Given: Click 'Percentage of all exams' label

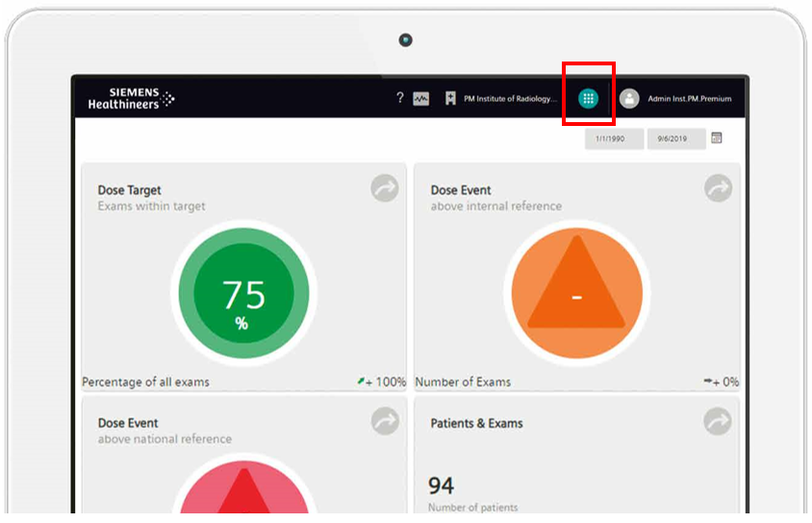Looking at the screenshot, I should pyautogui.click(x=145, y=382).
